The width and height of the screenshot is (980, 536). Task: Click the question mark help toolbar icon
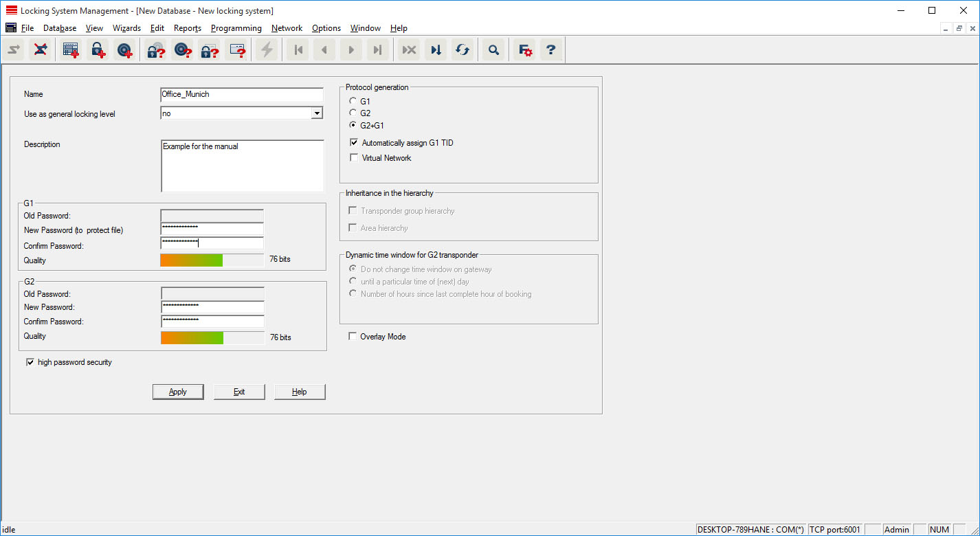(550, 49)
